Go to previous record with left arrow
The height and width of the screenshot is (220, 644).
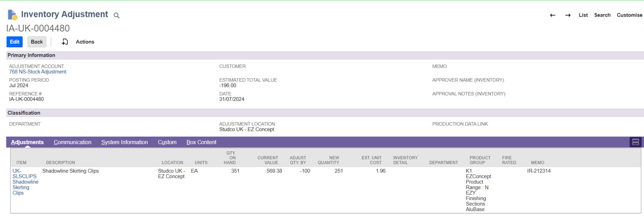click(552, 15)
